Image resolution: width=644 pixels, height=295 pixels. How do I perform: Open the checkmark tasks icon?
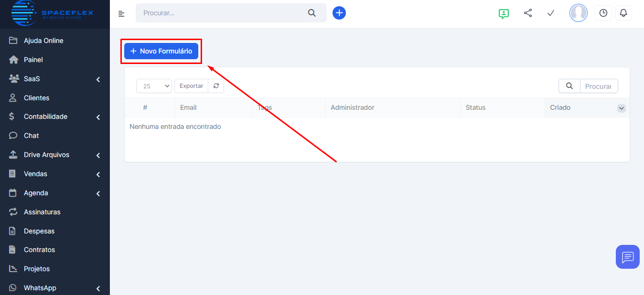point(550,13)
